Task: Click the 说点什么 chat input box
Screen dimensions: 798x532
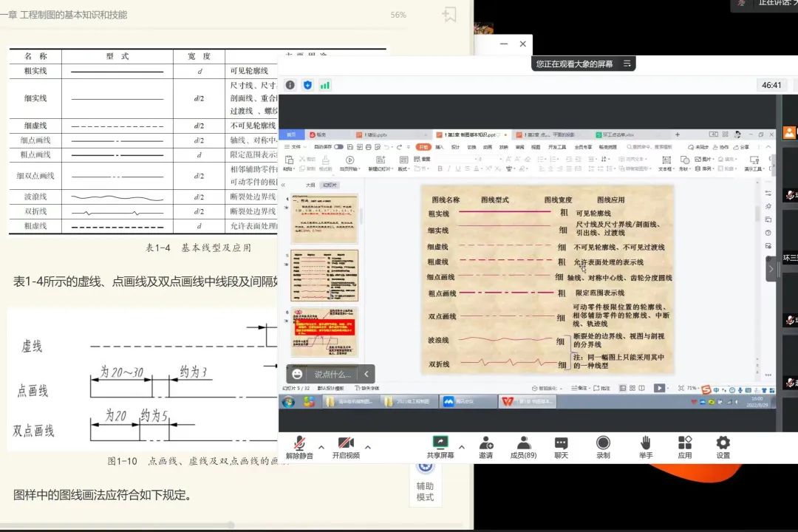Action: [332, 375]
